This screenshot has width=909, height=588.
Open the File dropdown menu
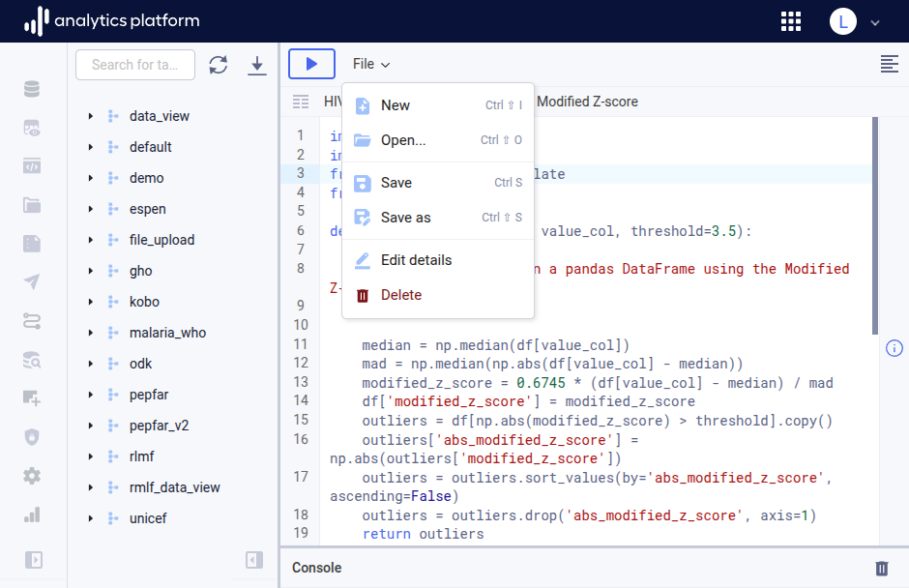pyautogui.click(x=371, y=64)
